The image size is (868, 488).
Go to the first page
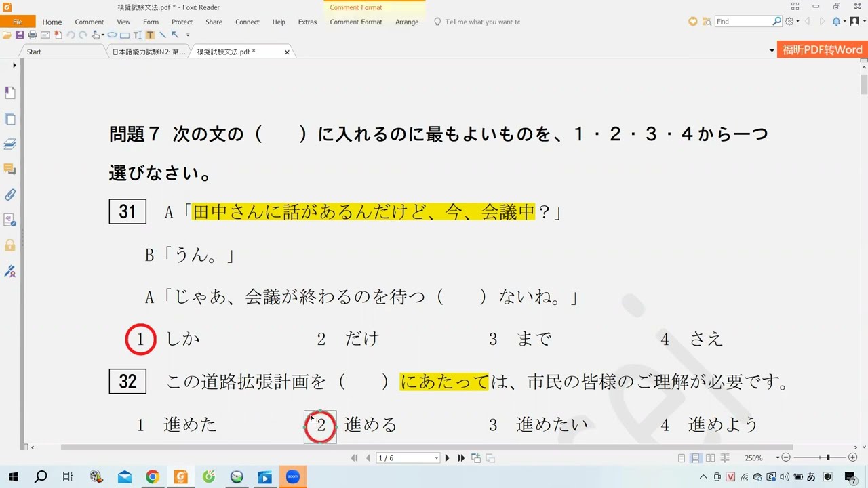[354, 458]
